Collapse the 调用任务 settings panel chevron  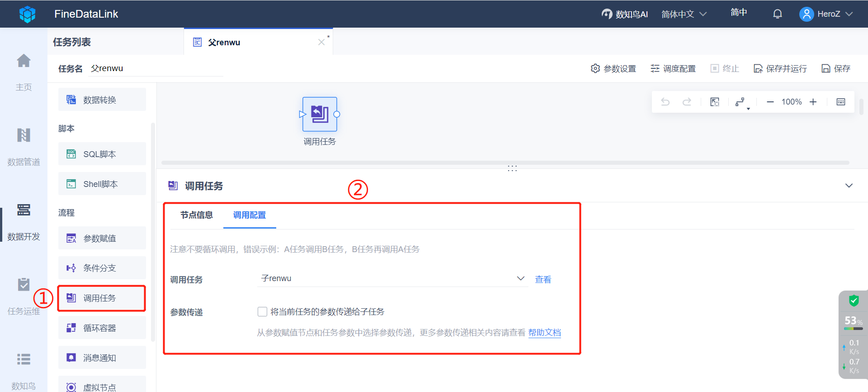click(849, 186)
